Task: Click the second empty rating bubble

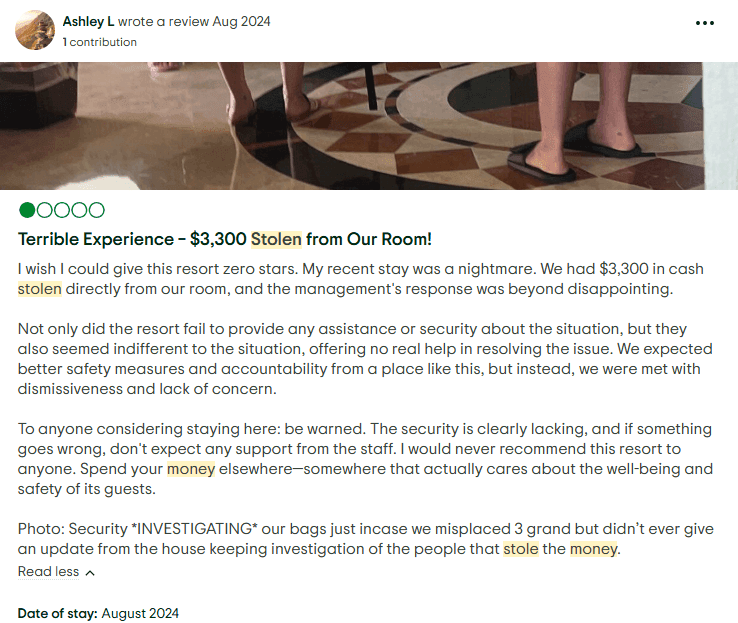Action: click(44, 210)
